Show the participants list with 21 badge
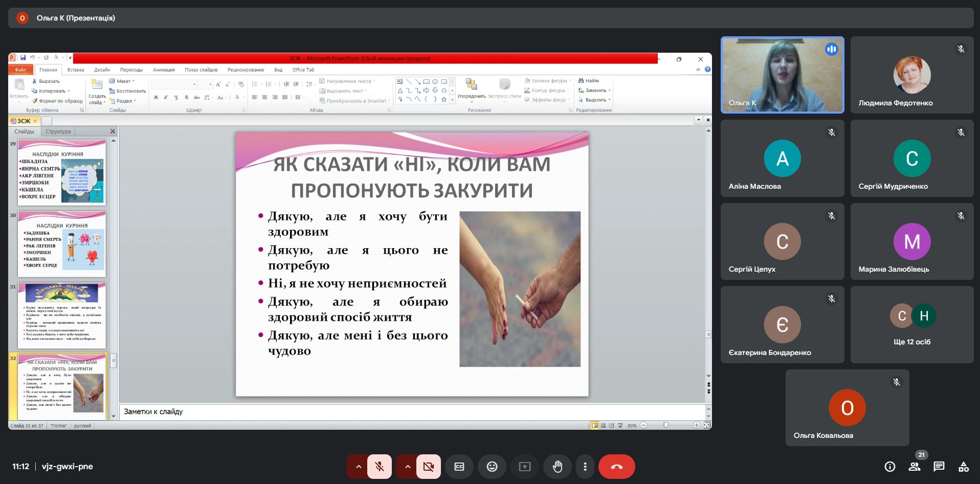 [915, 467]
